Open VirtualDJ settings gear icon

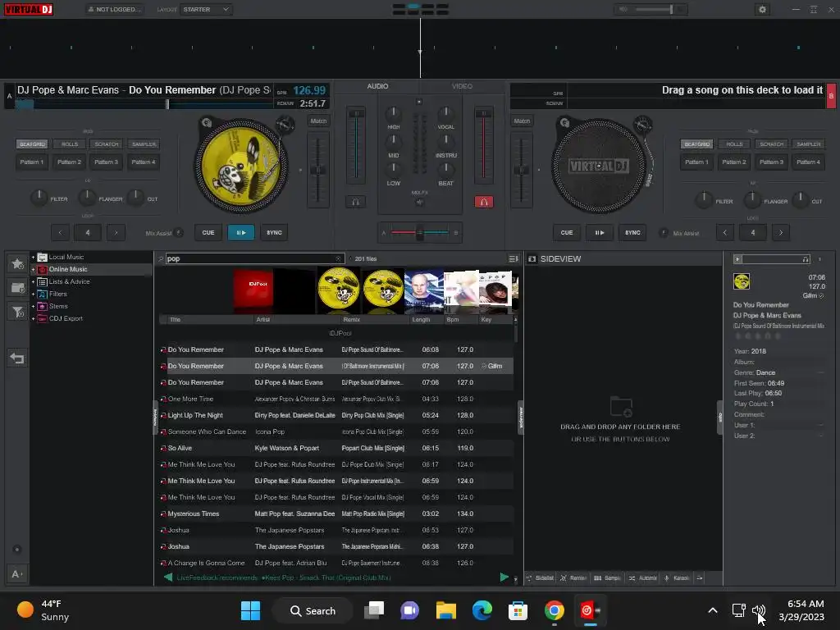tap(762, 9)
